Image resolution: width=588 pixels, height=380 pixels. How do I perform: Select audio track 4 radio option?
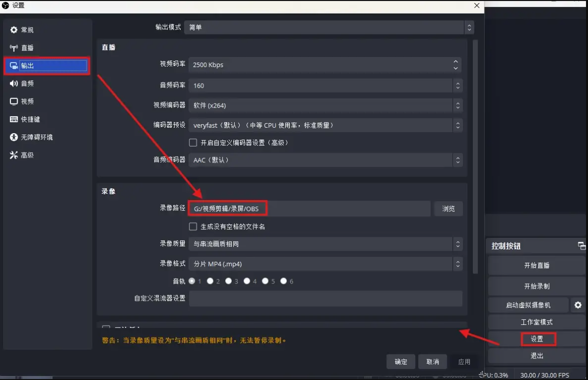tap(247, 281)
